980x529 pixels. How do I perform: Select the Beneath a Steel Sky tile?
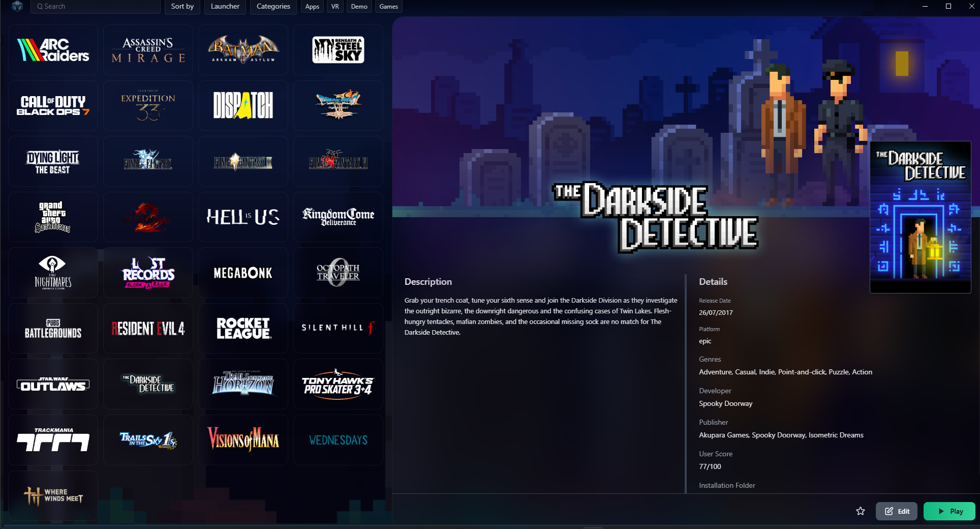[338, 50]
